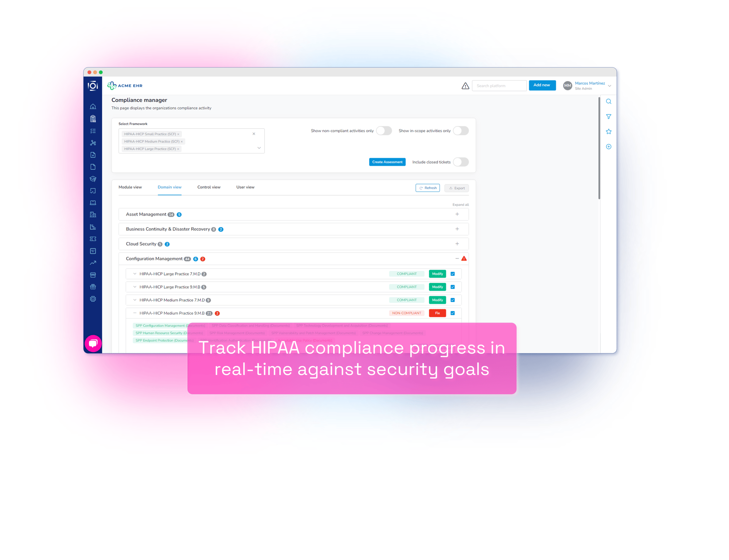Switch to Module view tab
The width and height of the screenshot is (729, 560).
tap(130, 187)
